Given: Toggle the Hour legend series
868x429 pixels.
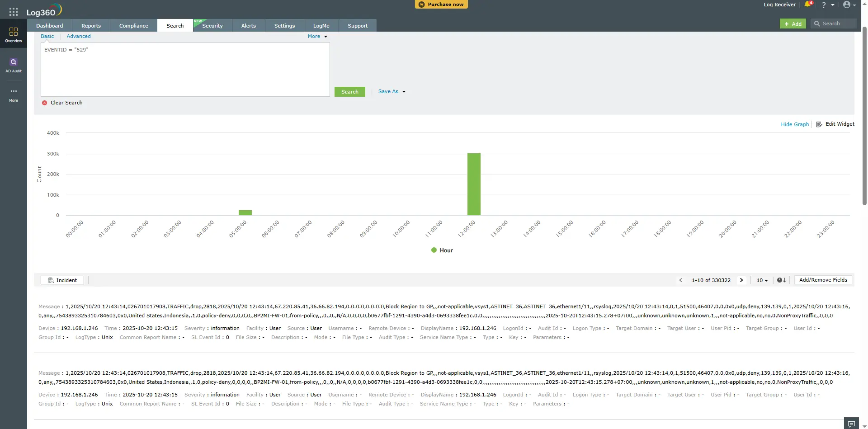Looking at the screenshot, I should pyautogui.click(x=442, y=250).
